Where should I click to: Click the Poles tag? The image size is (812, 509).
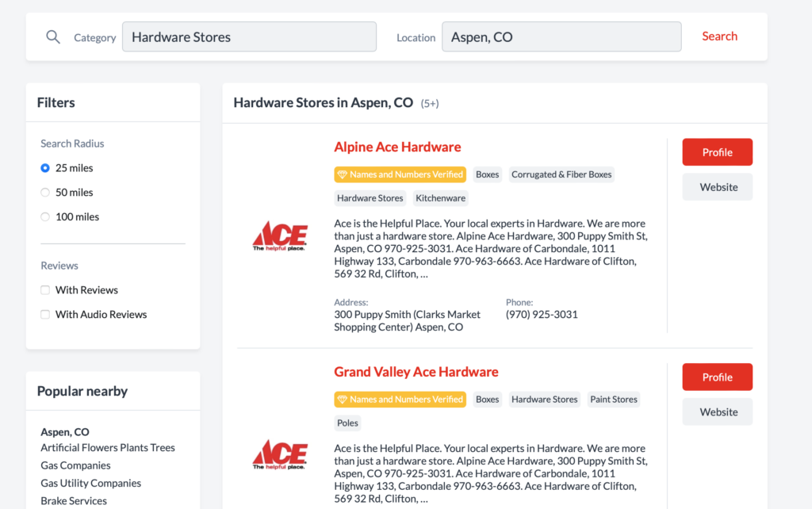point(347,423)
